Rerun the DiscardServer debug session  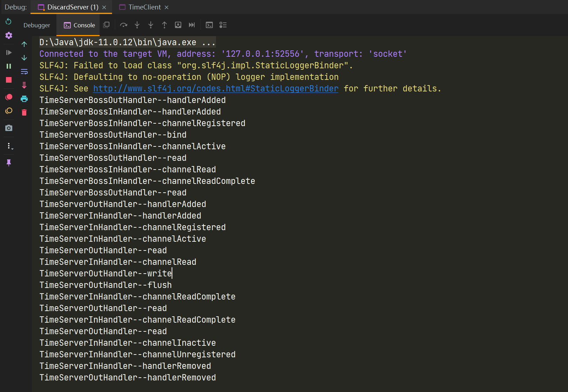(x=9, y=22)
